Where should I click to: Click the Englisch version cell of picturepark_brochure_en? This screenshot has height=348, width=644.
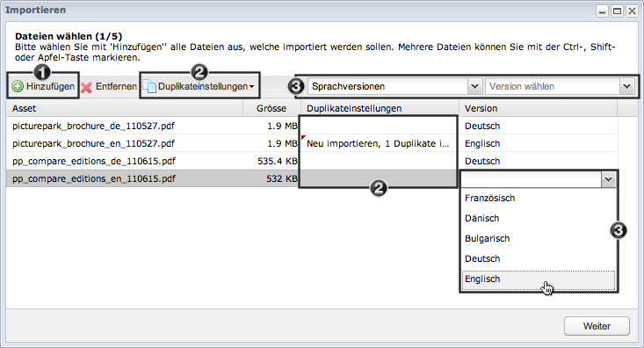point(539,143)
